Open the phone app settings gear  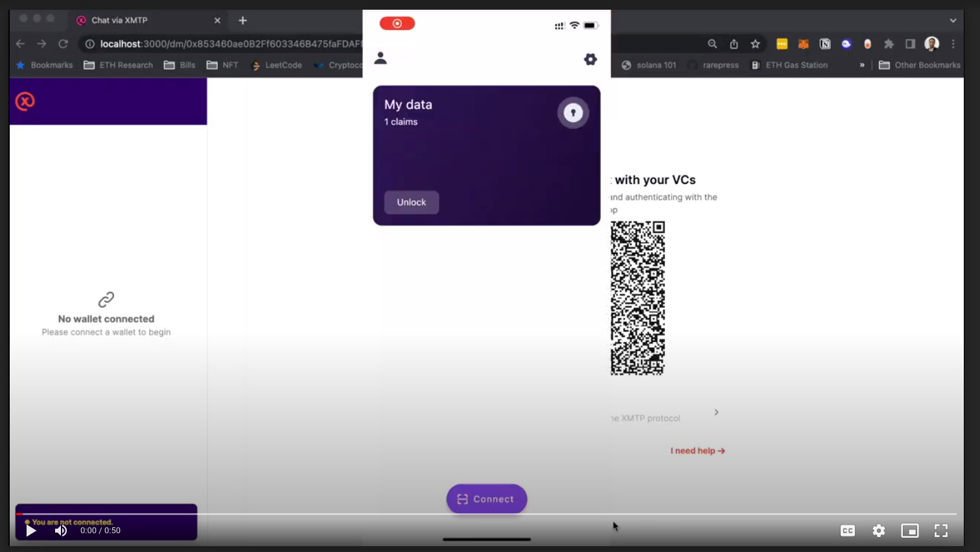tap(590, 59)
